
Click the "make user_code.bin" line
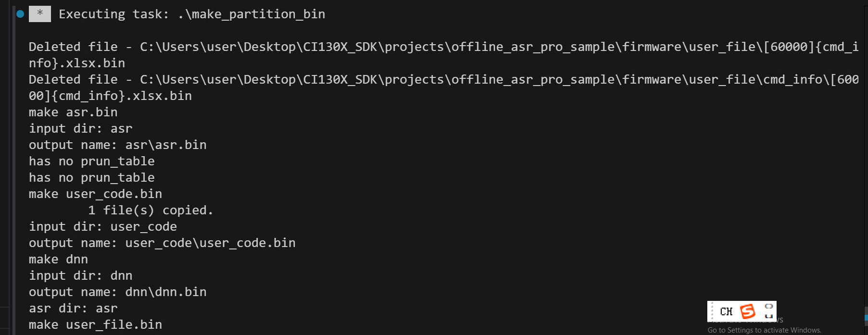coord(95,194)
